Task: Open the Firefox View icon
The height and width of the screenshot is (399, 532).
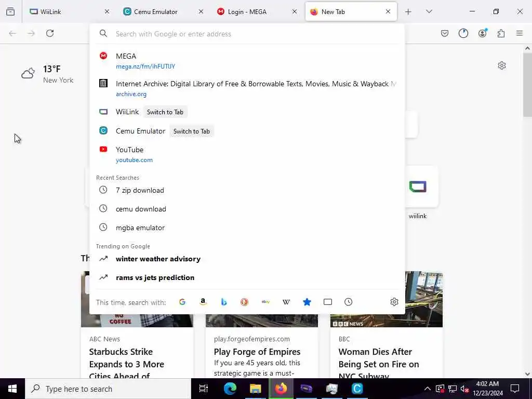Action: coord(10,11)
